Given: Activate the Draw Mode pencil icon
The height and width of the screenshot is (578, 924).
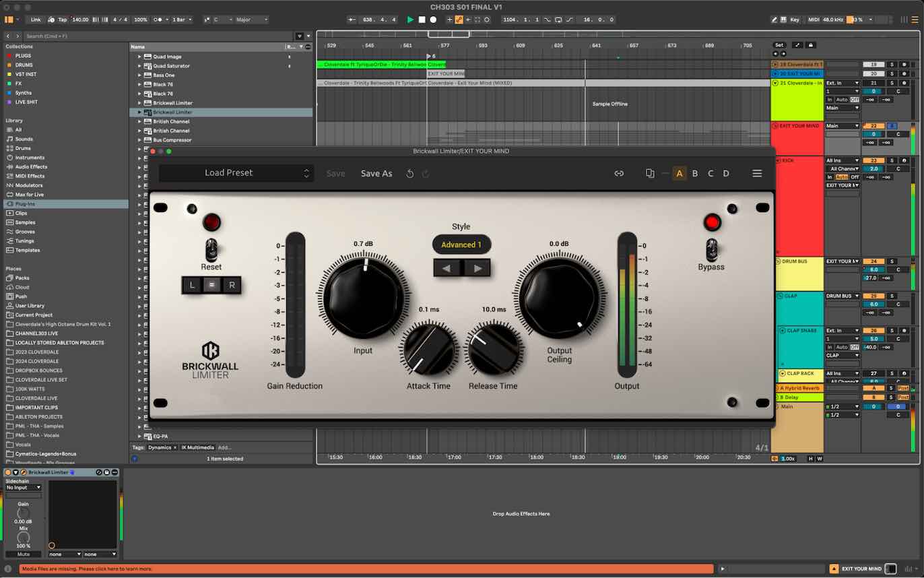Looking at the screenshot, I should (773, 20).
